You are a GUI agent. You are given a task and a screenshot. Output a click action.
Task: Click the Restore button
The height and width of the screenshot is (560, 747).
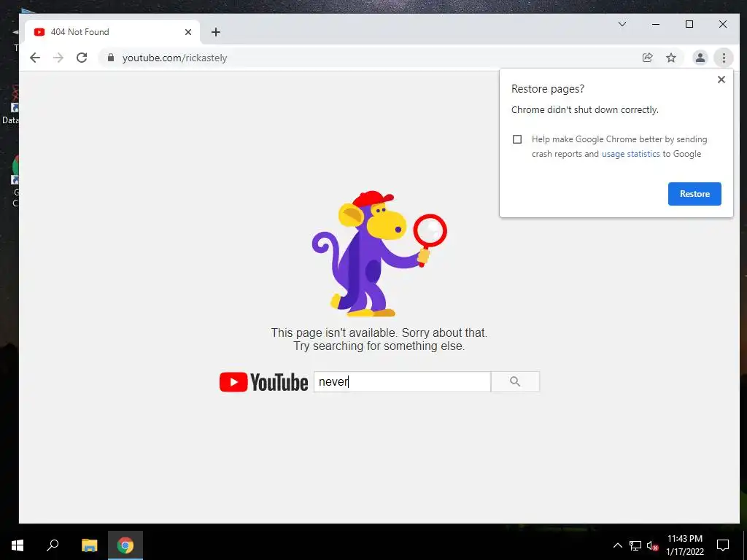point(694,194)
